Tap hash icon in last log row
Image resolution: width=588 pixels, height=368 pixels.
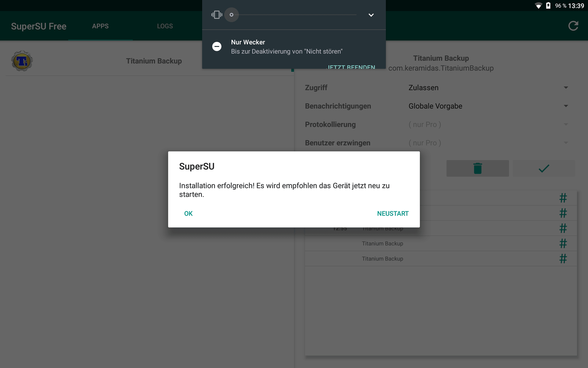pyautogui.click(x=563, y=259)
